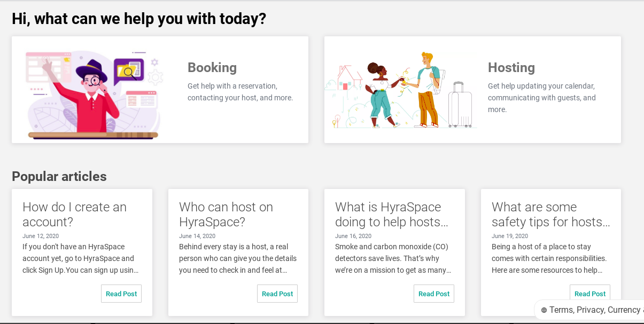Click the text 'June 12, 2020'

coord(41,236)
